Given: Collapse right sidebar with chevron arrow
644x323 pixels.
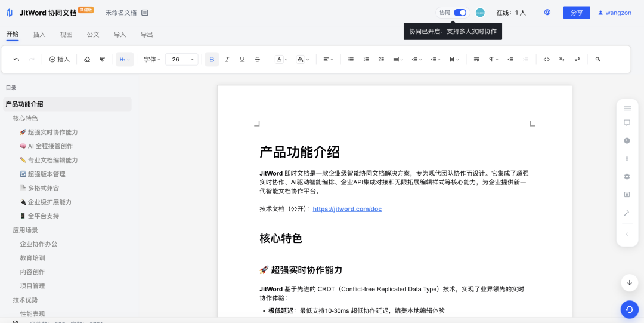Looking at the screenshot, I should [x=627, y=234].
